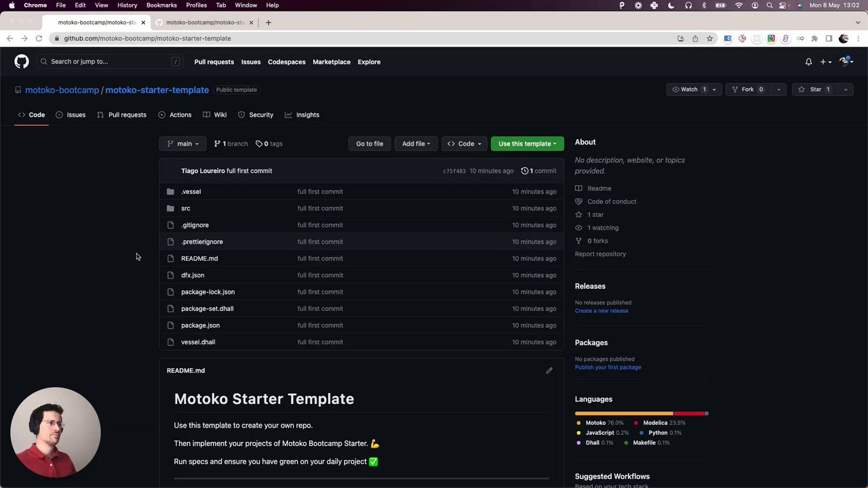The height and width of the screenshot is (488, 868).
Task: Open motoko-bootcamp owner link
Action: (62, 90)
